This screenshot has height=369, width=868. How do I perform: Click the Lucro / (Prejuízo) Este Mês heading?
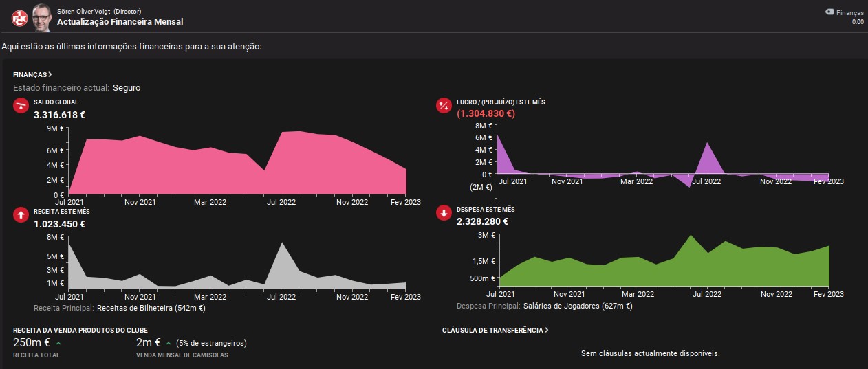(x=501, y=102)
